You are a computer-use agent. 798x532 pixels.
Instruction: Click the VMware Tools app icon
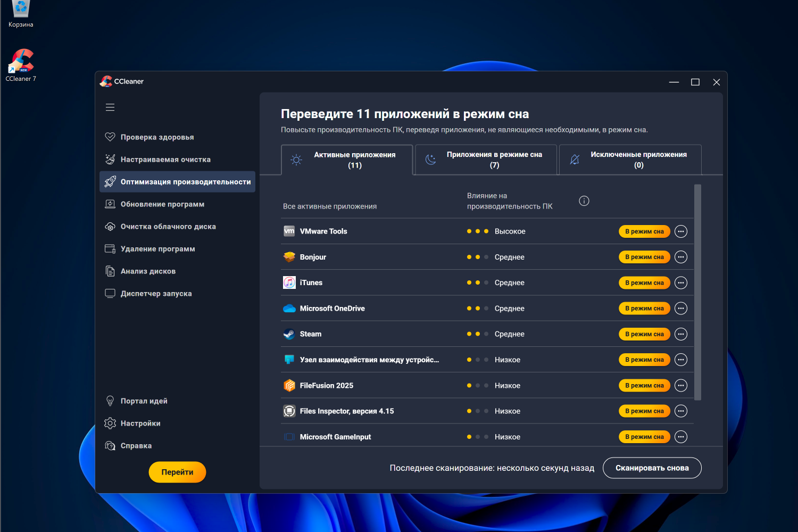(289, 231)
